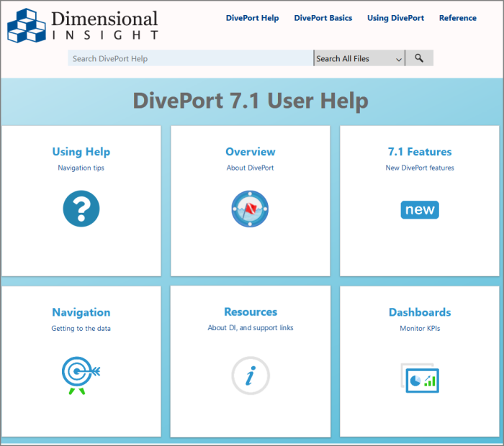Click the "About DivePort" subtitle text
The image size is (504, 446).
point(250,168)
